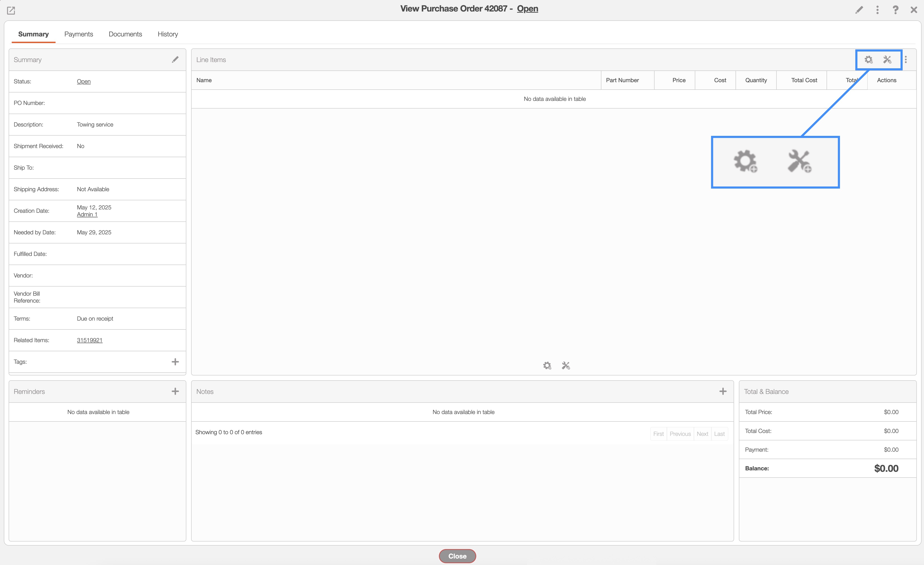Add a service using the Line Items header wrench icon

coord(887,60)
